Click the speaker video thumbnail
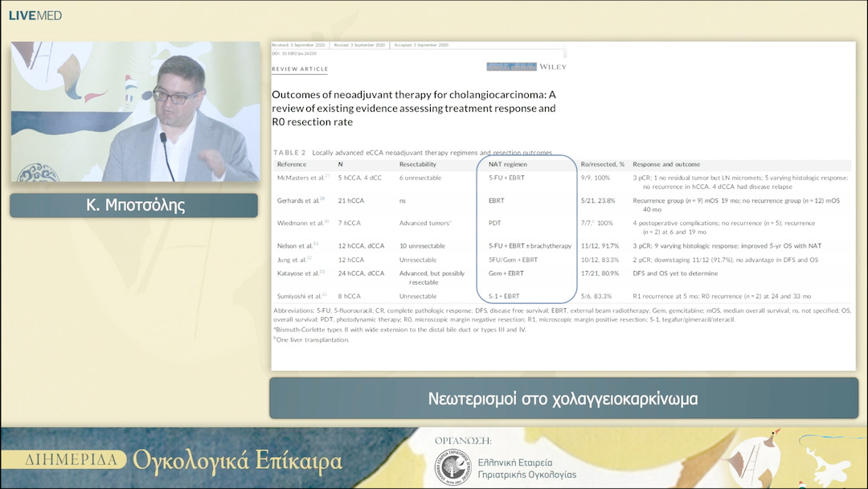Viewport: 868px width, 489px height. coord(136,112)
